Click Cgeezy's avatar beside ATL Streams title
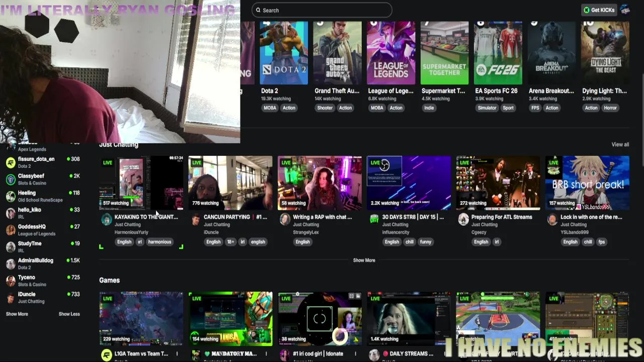The image size is (644, 362). pos(463,219)
